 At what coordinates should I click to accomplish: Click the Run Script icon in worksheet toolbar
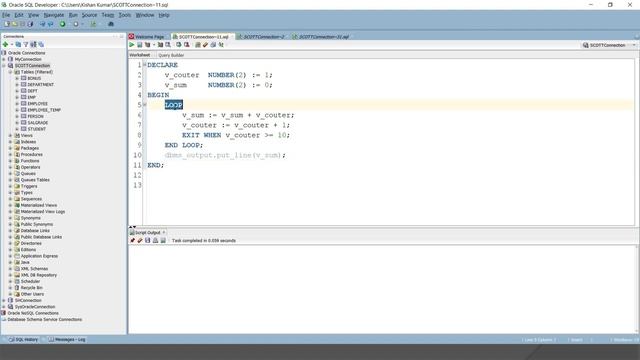click(140, 44)
